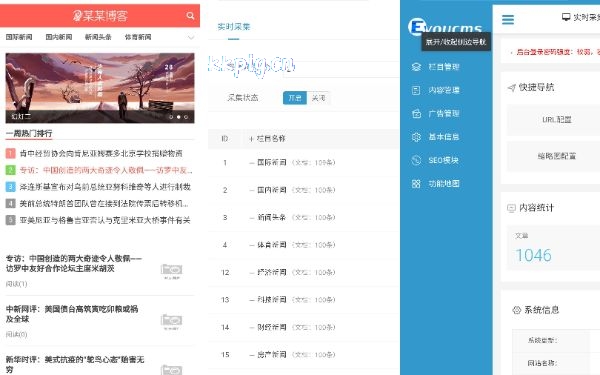Click the monitor icon beside 实时采集 top link
The height and width of the screenshot is (375, 600).
click(x=566, y=17)
